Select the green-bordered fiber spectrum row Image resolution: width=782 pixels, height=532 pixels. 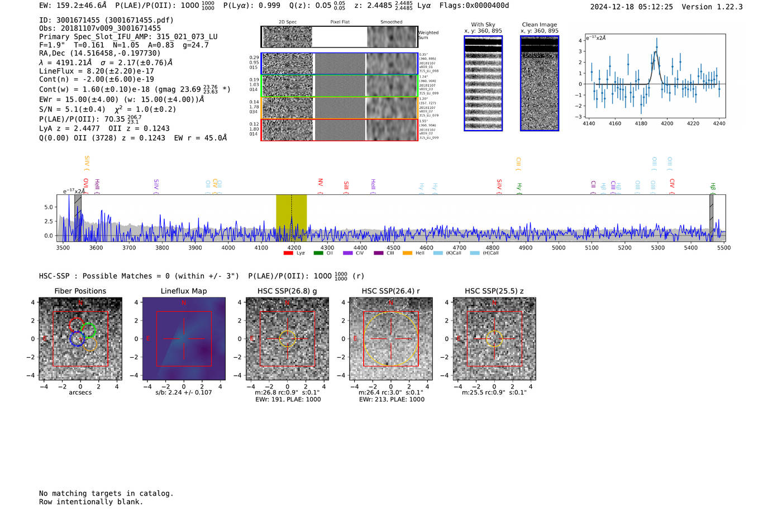tap(340, 85)
